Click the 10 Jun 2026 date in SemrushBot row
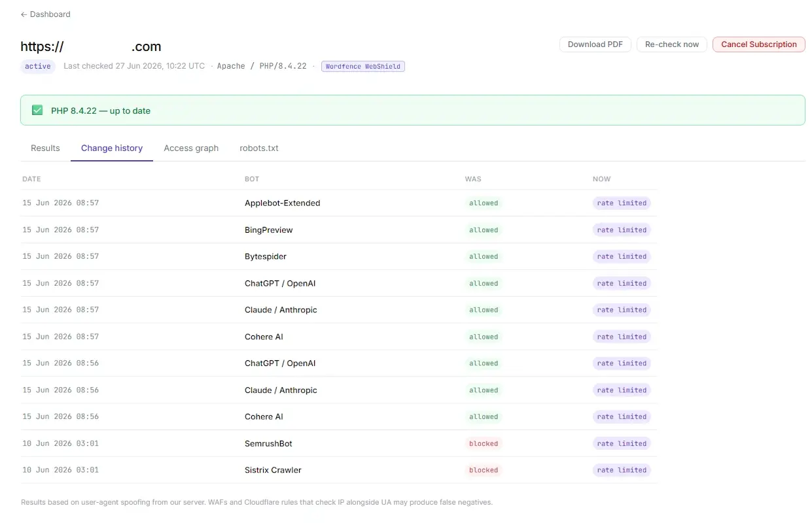 click(60, 443)
